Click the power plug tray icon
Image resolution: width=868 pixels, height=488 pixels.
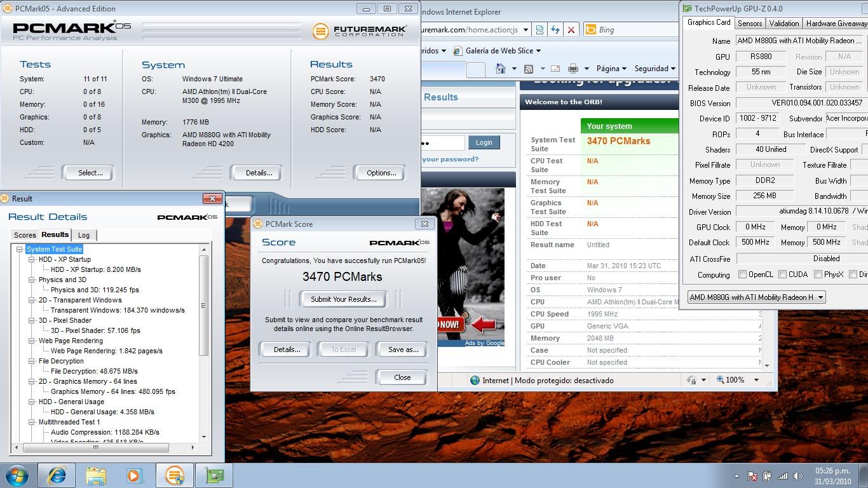pyautogui.click(x=767, y=476)
